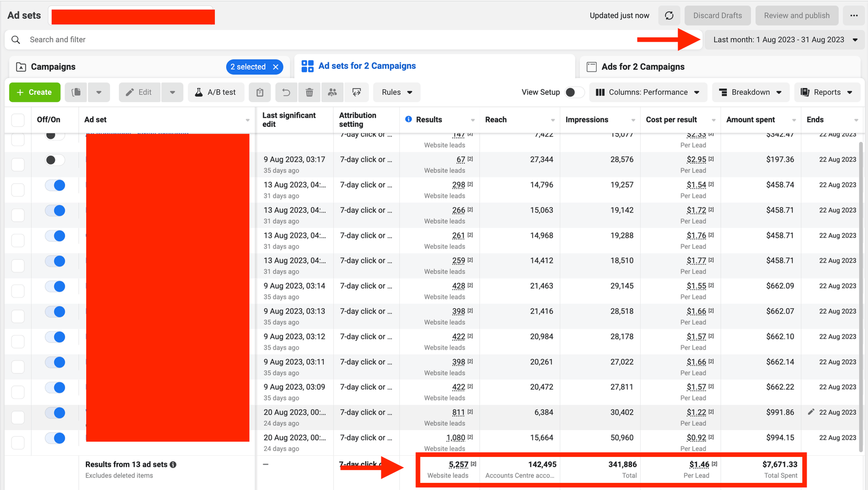Start an A/B test

(x=215, y=92)
